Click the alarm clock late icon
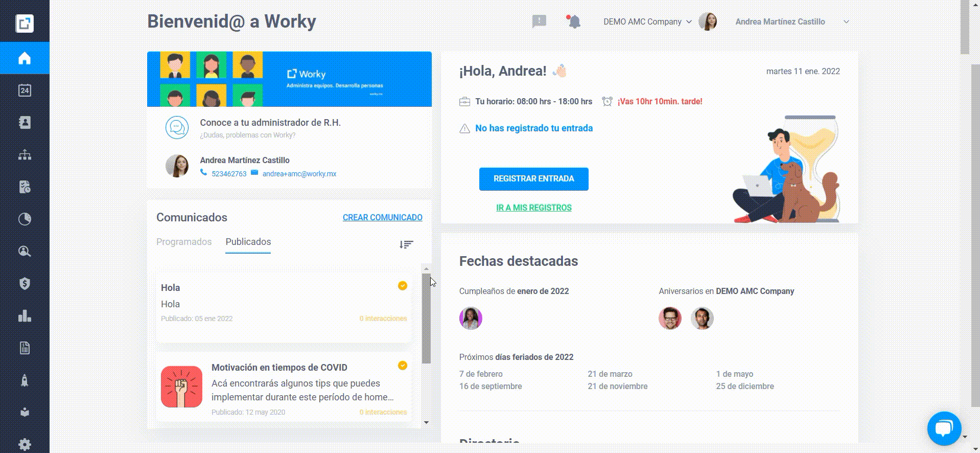Viewport: 980px width, 453px height. pos(607,101)
